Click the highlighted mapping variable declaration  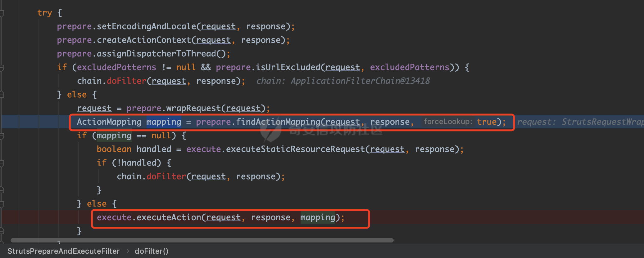(x=164, y=122)
